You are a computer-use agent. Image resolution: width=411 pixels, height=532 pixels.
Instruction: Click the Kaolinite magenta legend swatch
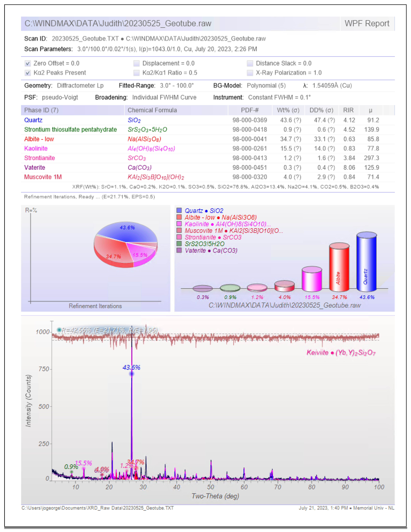coord(179,224)
